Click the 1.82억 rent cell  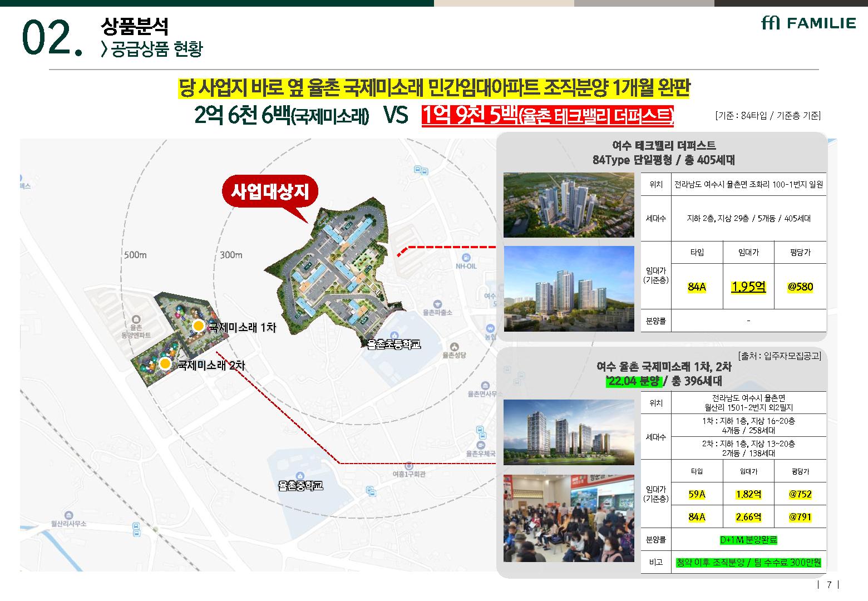click(748, 494)
